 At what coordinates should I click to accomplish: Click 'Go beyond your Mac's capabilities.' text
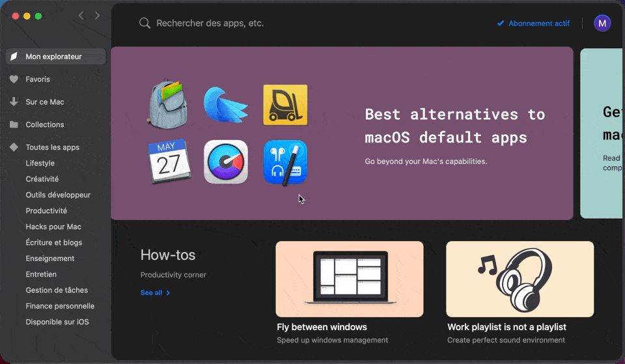click(426, 161)
